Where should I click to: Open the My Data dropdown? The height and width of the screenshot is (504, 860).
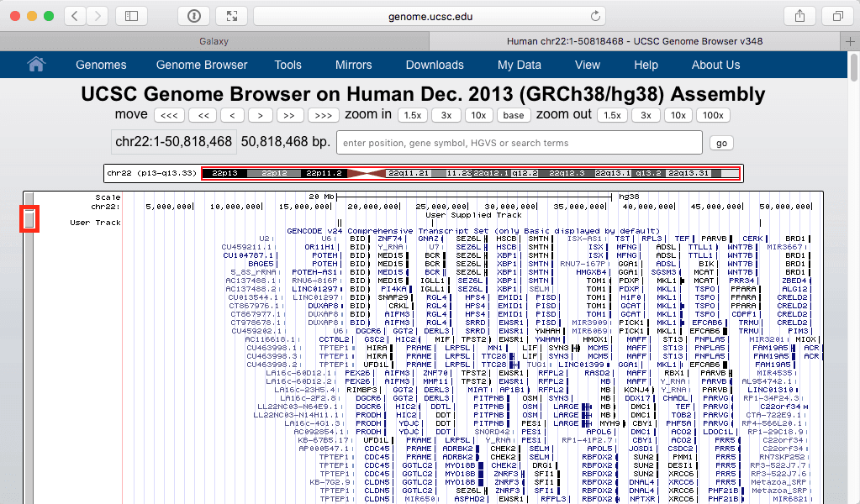click(519, 65)
